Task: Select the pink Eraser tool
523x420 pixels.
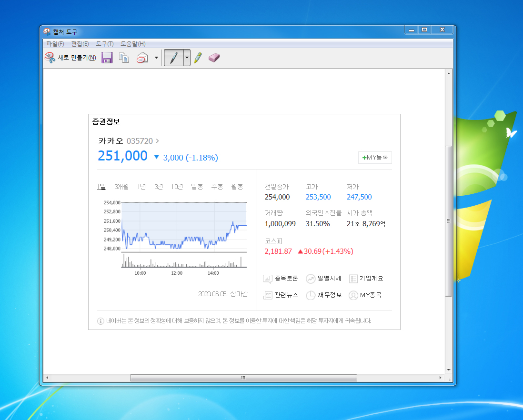Action: (x=214, y=58)
